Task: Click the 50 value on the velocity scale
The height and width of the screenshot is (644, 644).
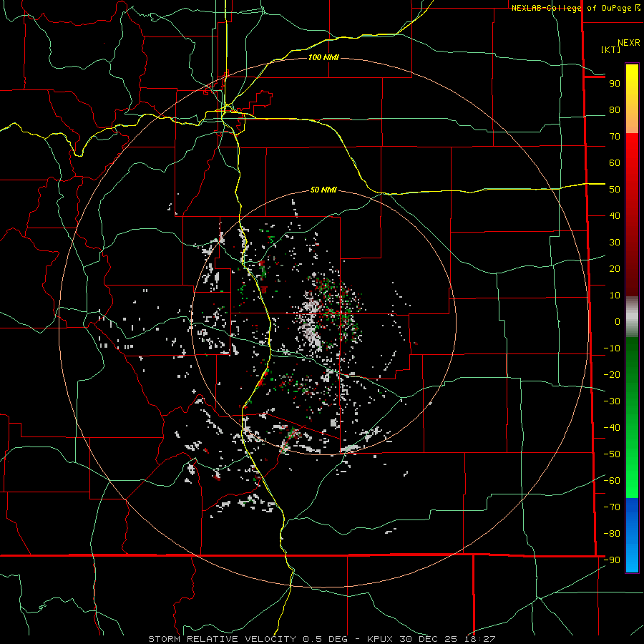Action: click(615, 190)
